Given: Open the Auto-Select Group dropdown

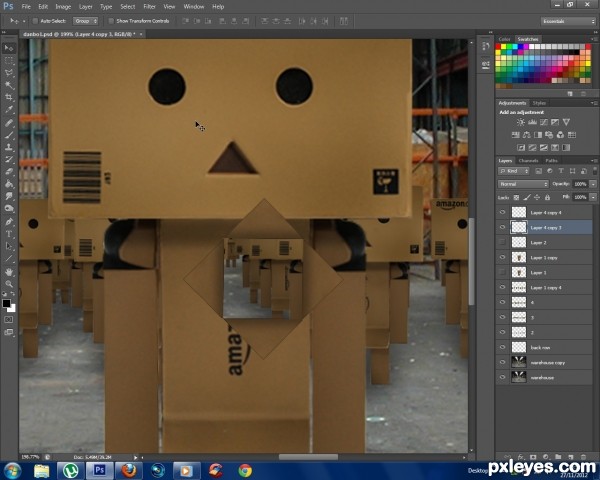Looking at the screenshot, I should click(x=85, y=21).
